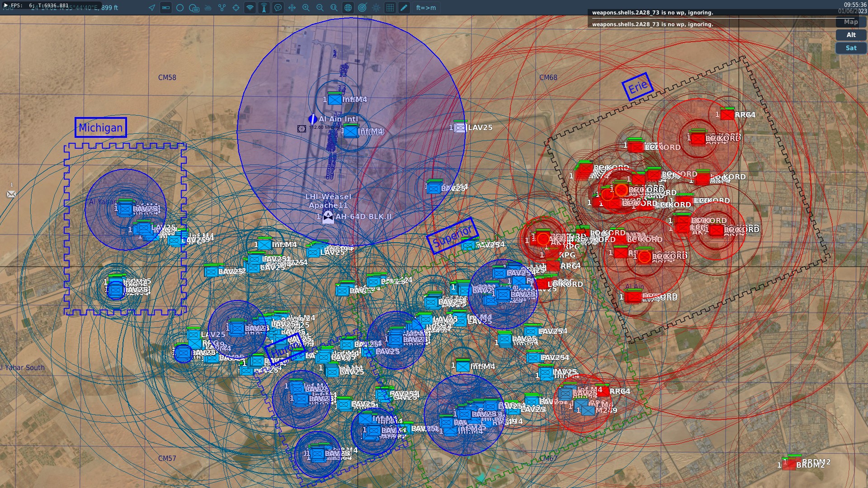Select the Erie zone label
This screenshot has height=488, width=868.
[638, 86]
